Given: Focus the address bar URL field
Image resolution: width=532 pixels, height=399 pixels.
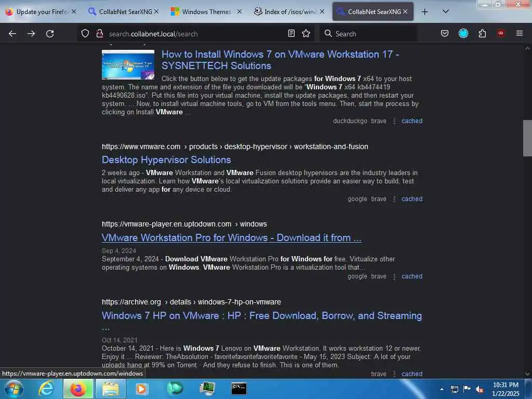Looking at the screenshot, I should pos(195,34).
